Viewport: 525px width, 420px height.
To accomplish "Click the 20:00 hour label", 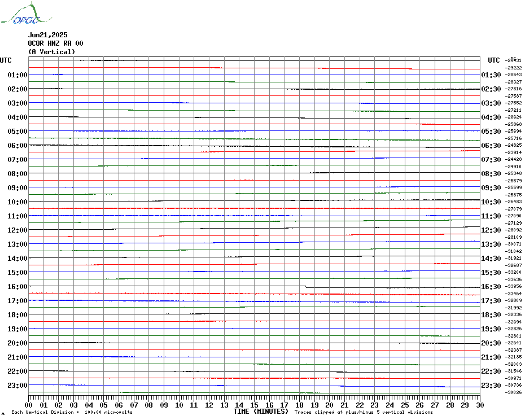I will click(x=17, y=343).
